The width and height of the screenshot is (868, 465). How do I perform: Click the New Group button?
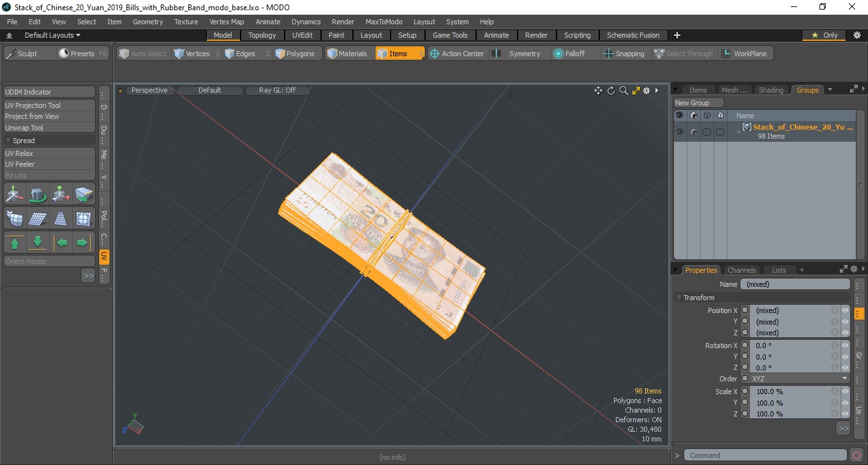pyautogui.click(x=699, y=103)
